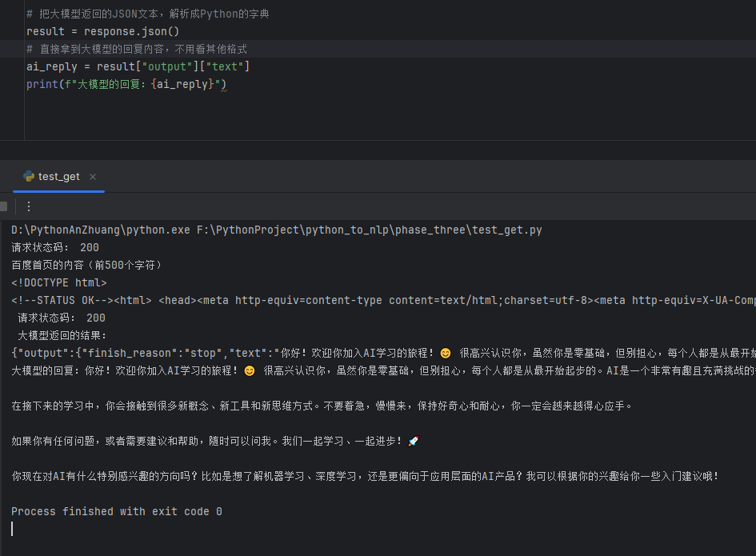This screenshot has width=756, height=556.
Task: Click the 大模型返回的结果 output line
Action: (x=62, y=336)
